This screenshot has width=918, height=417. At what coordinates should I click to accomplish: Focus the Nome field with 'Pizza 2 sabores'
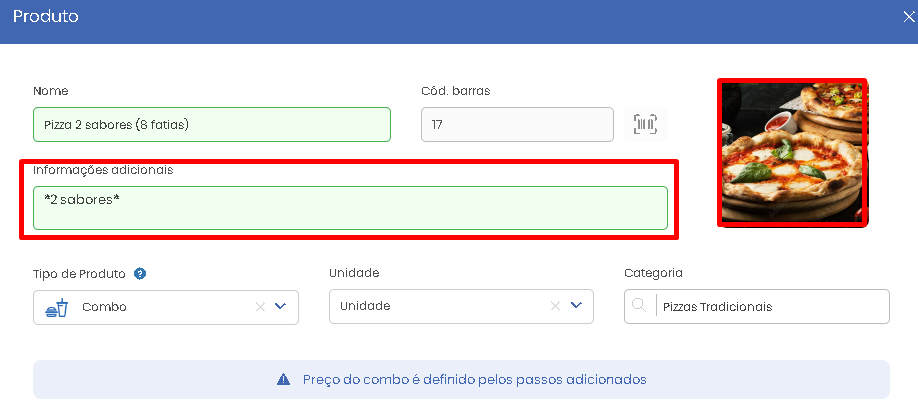[211, 125]
